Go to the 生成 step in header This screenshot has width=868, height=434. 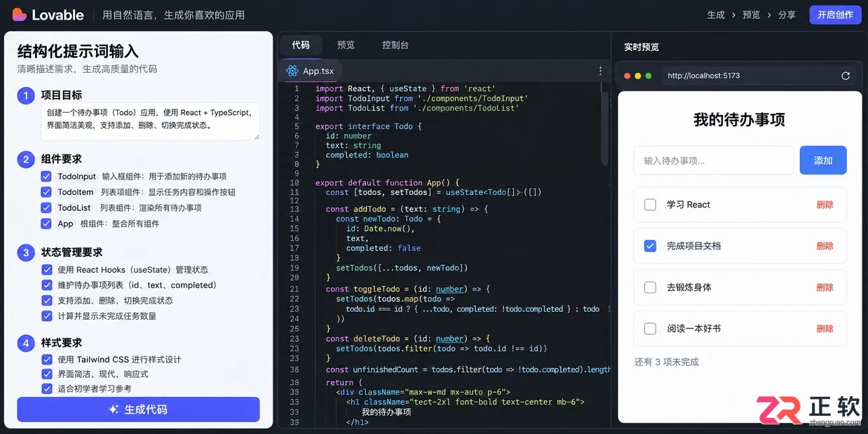click(x=716, y=15)
